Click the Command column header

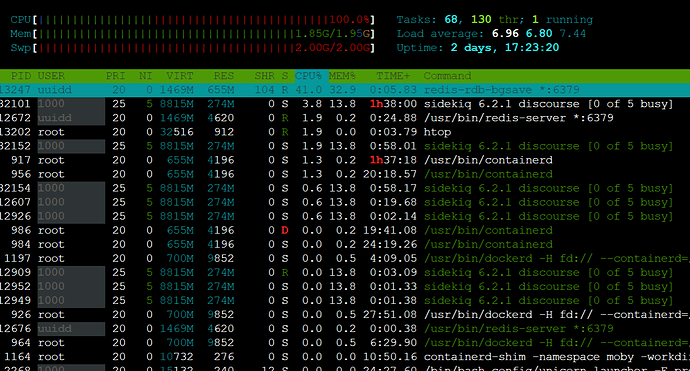(x=447, y=76)
